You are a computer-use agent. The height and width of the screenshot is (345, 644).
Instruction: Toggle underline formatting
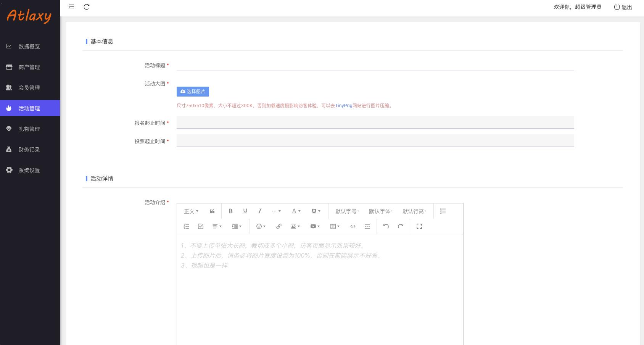pyautogui.click(x=245, y=211)
